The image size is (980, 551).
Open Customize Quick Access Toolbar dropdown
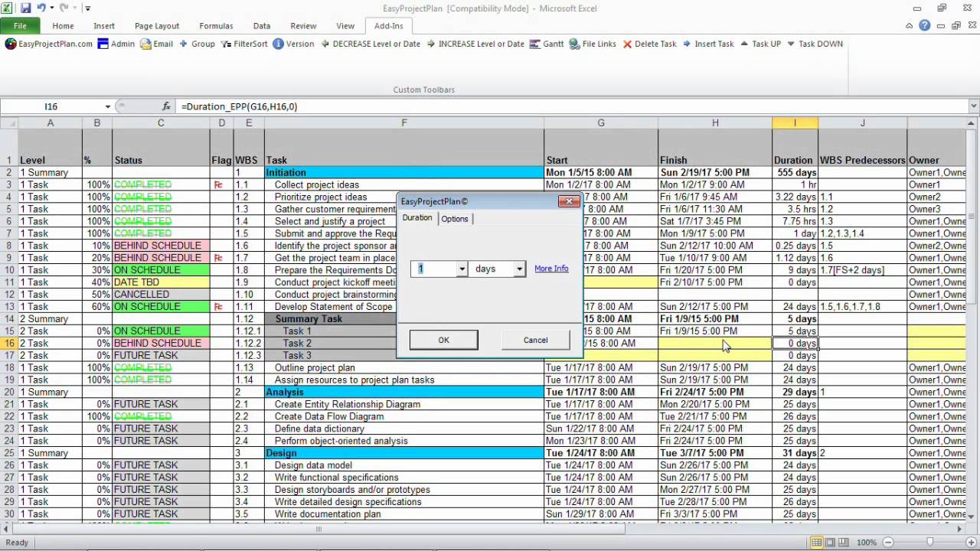coord(87,8)
